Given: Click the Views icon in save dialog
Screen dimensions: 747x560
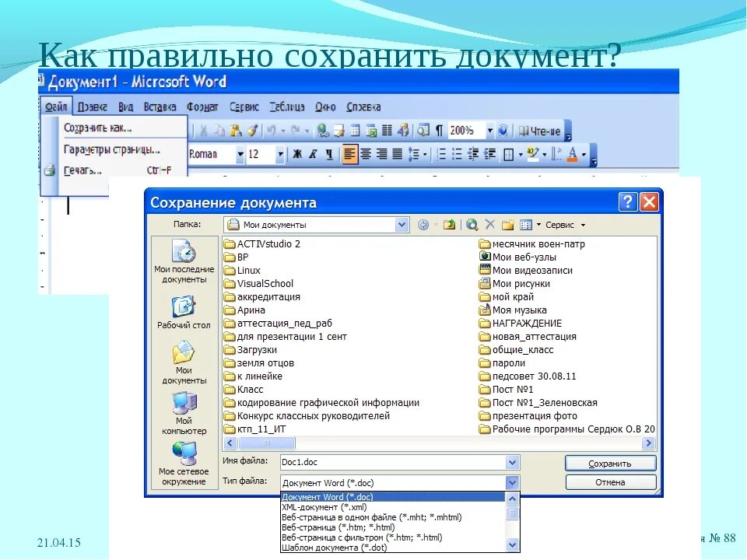Looking at the screenshot, I should pyautogui.click(x=526, y=224).
